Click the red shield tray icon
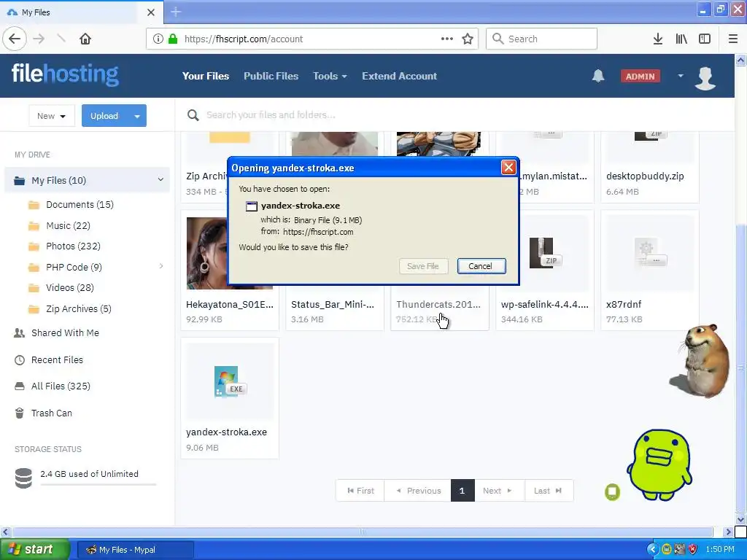The height and width of the screenshot is (560, 747). [692, 549]
